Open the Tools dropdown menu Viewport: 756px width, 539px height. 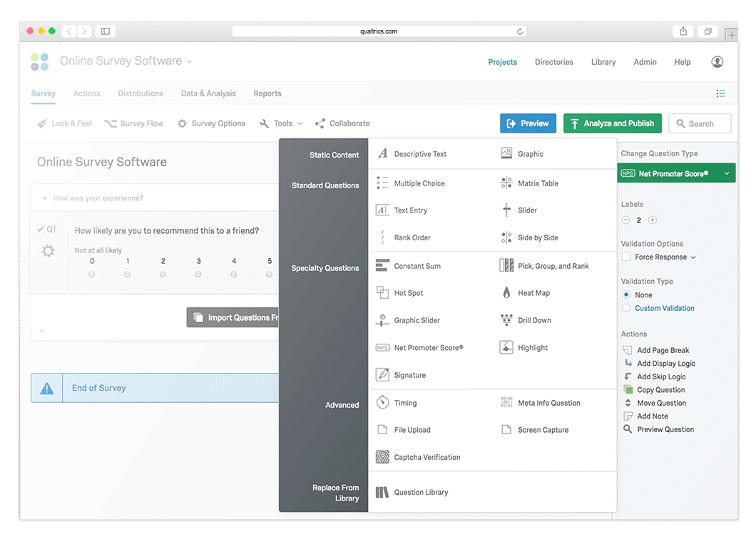click(281, 123)
